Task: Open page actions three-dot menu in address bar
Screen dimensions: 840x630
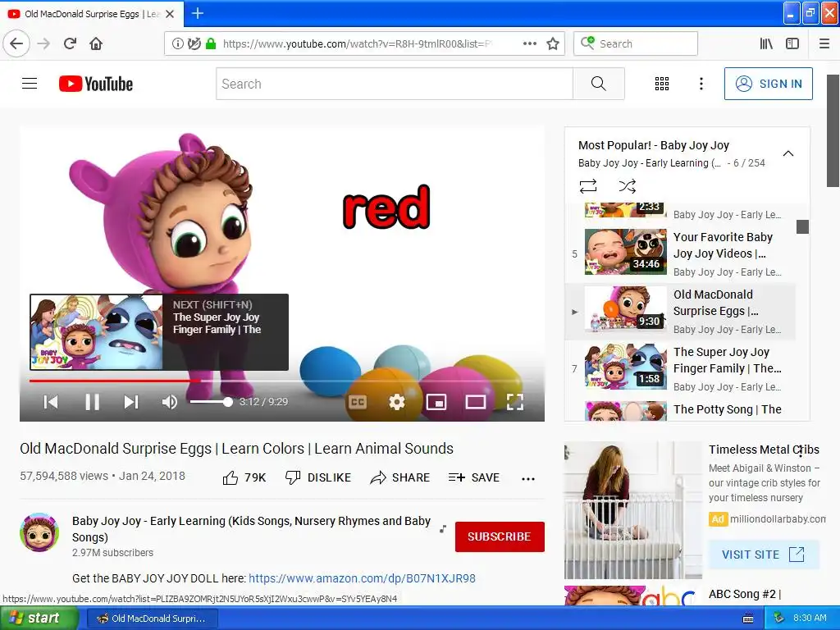Action: (530, 44)
